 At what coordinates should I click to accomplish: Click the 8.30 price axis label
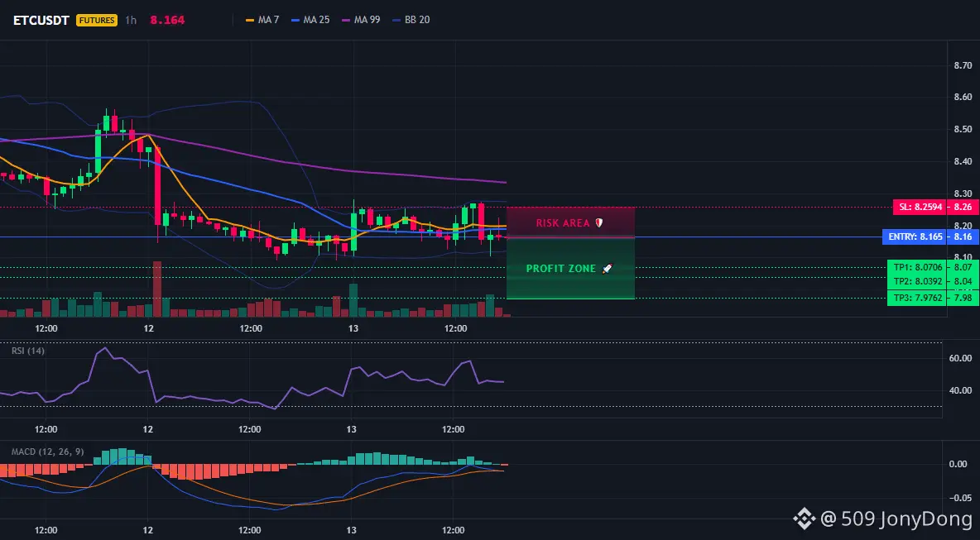pyautogui.click(x=963, y=194)
